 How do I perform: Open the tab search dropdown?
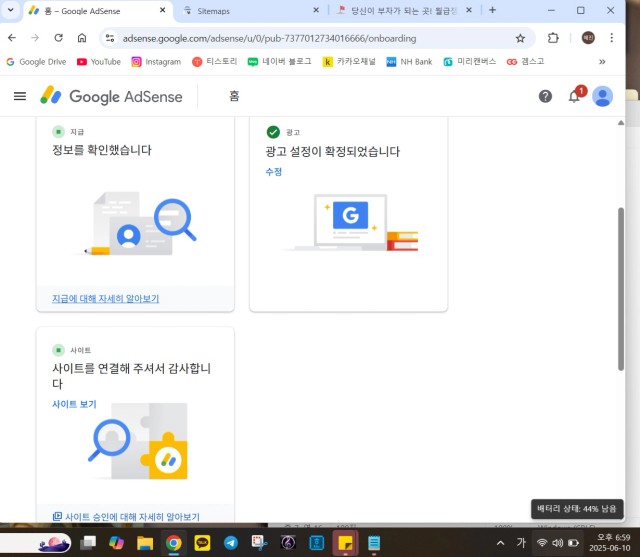[x=11, y=10]
